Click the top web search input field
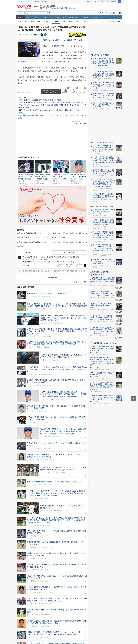Screen dimensions: 138x644 pyautogui.click(x=108, y=2)
